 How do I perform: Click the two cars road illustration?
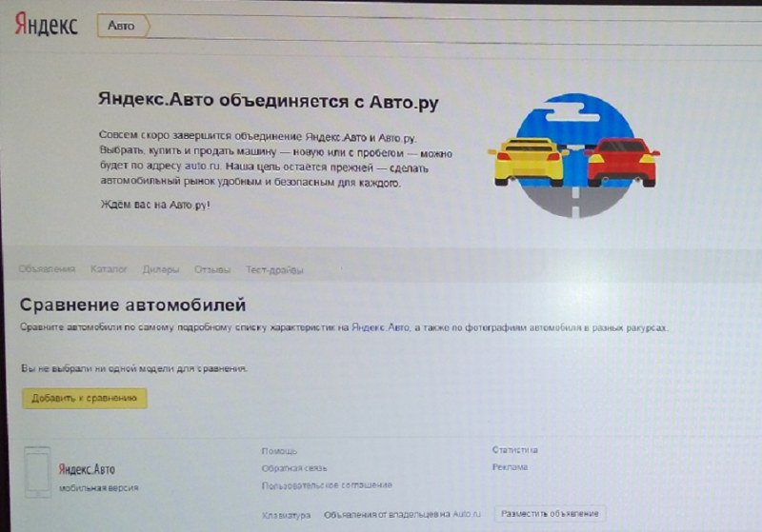click(x=574, y=155)
